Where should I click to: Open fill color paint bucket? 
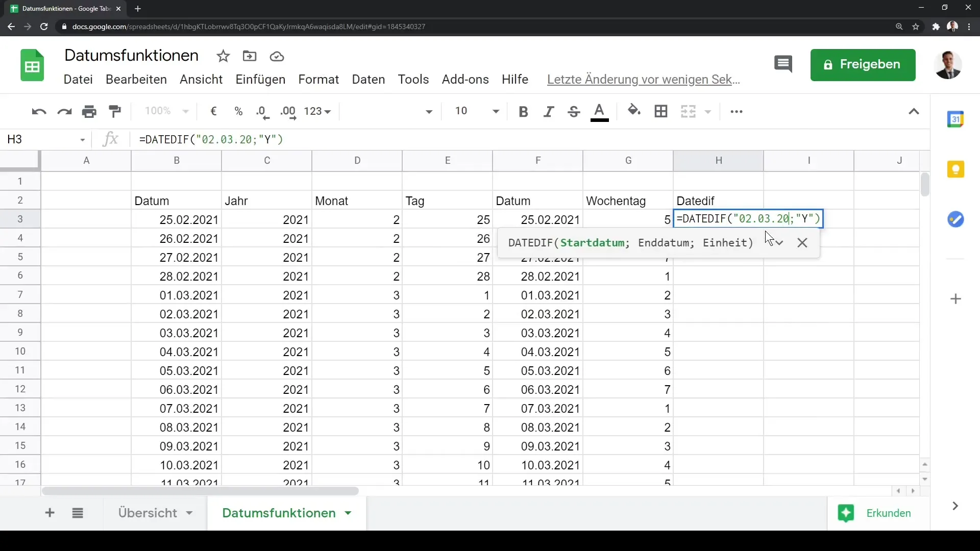[634, 110]
